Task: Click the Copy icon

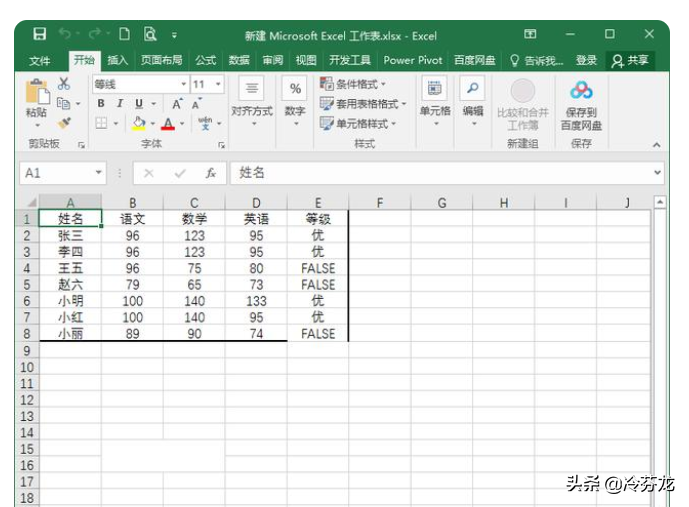Action: click(x=64, y=103)
